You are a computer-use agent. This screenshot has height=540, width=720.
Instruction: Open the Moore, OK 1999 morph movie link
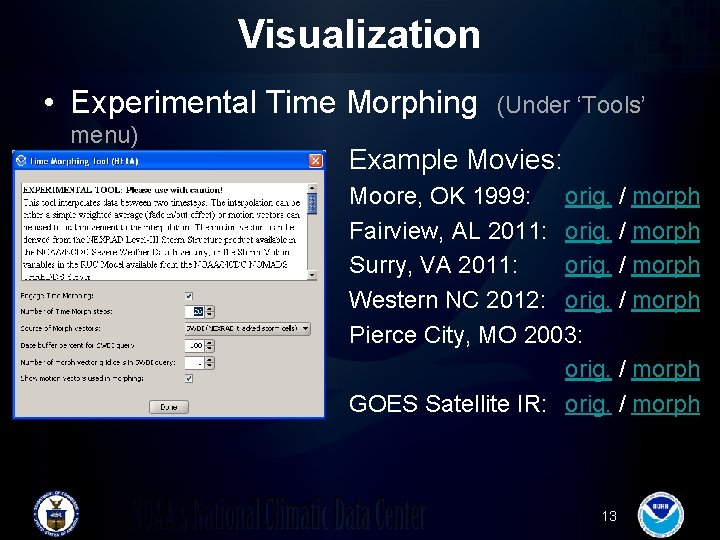665,197
